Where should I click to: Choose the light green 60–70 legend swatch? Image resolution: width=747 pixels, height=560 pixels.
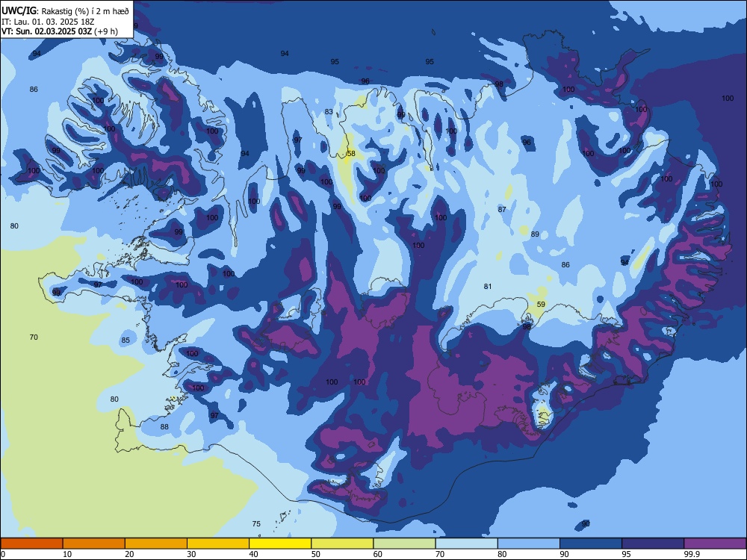[404, 544]
